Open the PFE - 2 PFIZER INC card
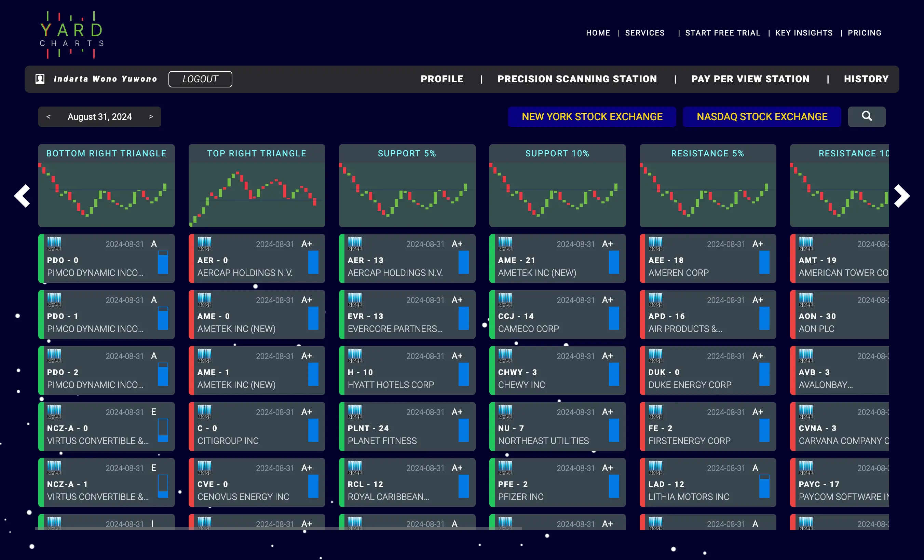This screenshot has height=560, width=924. (x=558, y=482)
